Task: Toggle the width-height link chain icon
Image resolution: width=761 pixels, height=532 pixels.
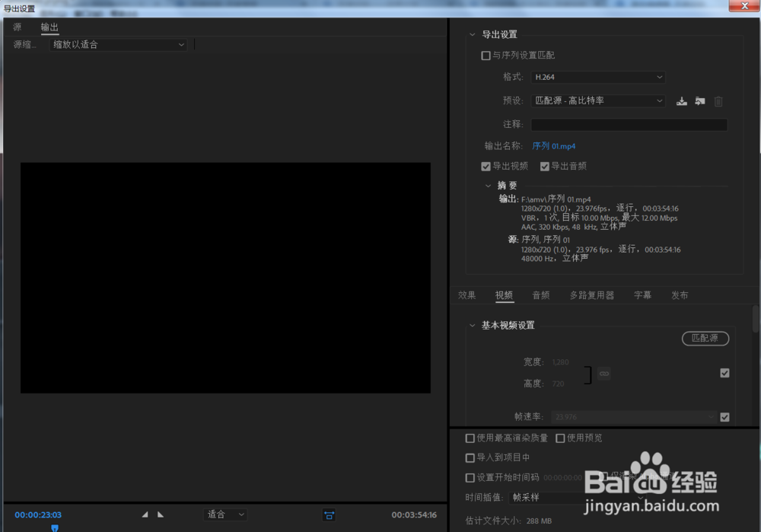Action: coord(603,373)
